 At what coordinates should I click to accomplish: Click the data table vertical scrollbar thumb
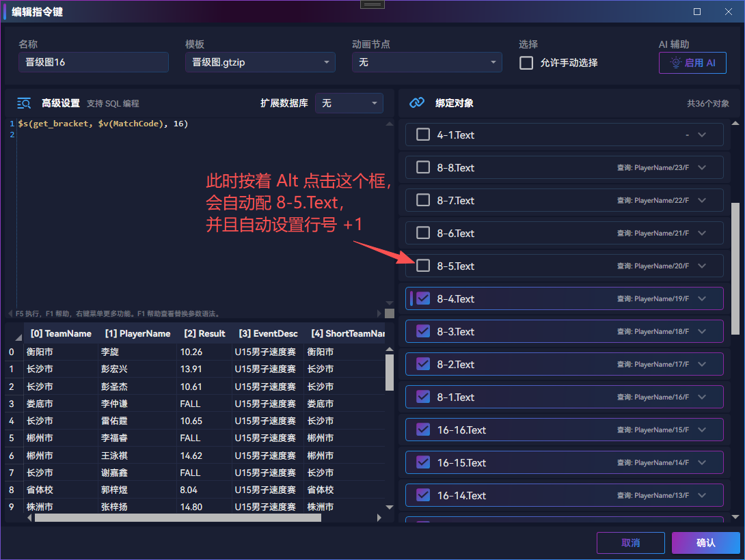390,373
